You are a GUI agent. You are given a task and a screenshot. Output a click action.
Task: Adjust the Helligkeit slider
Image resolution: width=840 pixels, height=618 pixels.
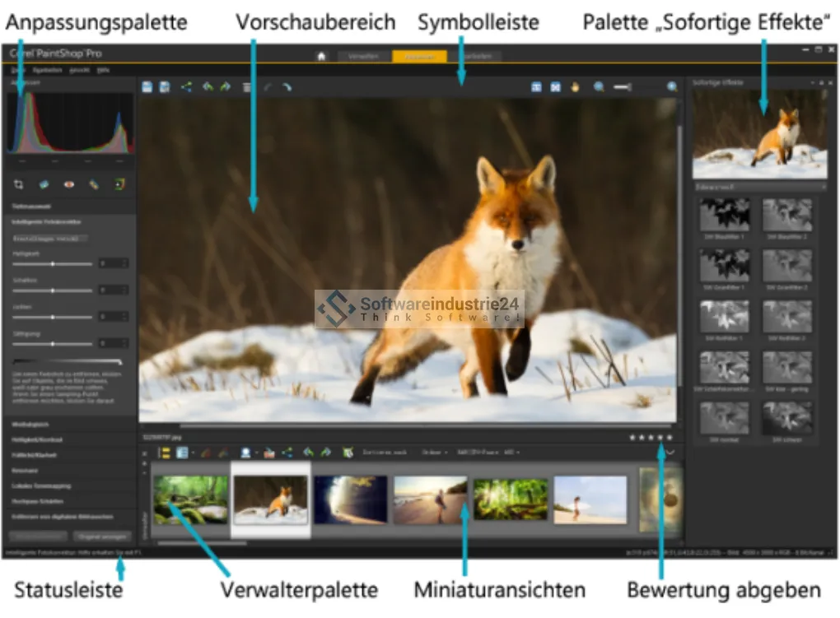click(x=53, y=263)
